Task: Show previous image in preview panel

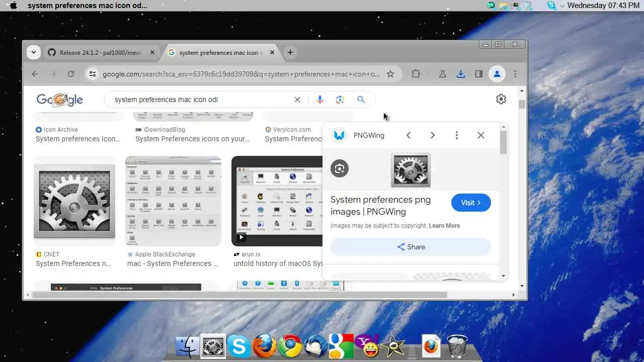Action: [x=409, y=135]
